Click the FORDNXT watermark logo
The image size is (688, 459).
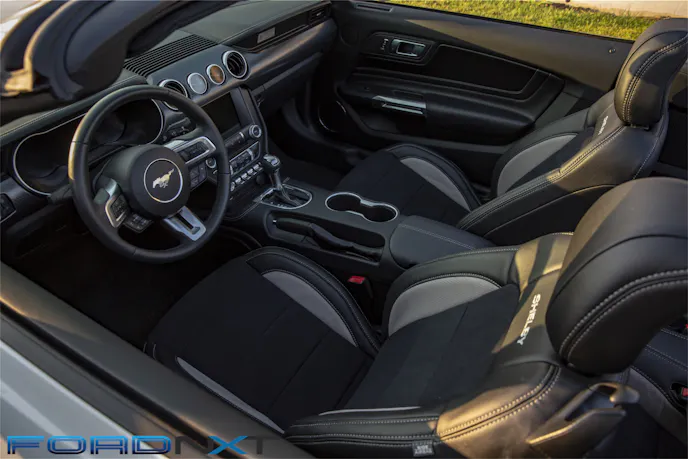pos(134,444)
